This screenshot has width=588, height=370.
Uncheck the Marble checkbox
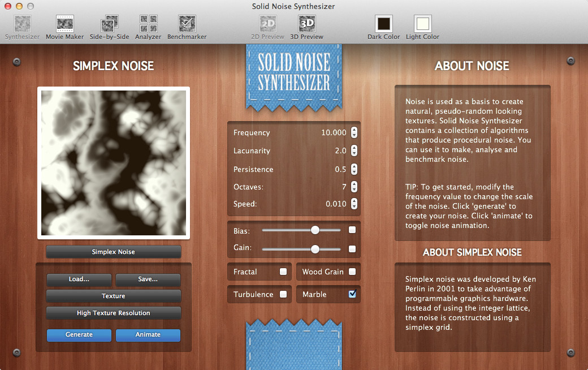tap(352, 294)
